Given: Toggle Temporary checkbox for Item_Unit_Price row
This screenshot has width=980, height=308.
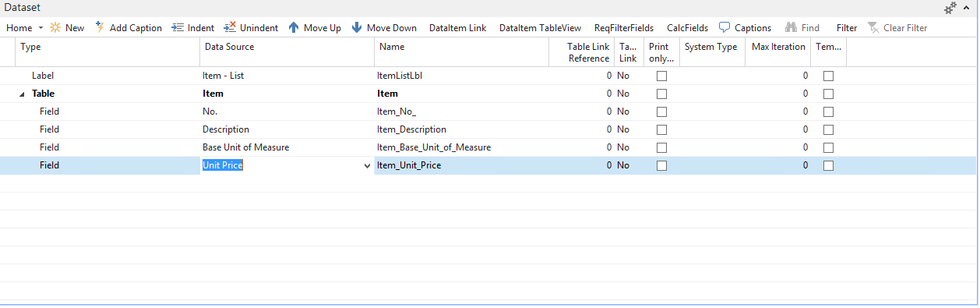Looking at the screenshot, I should 829,165.
